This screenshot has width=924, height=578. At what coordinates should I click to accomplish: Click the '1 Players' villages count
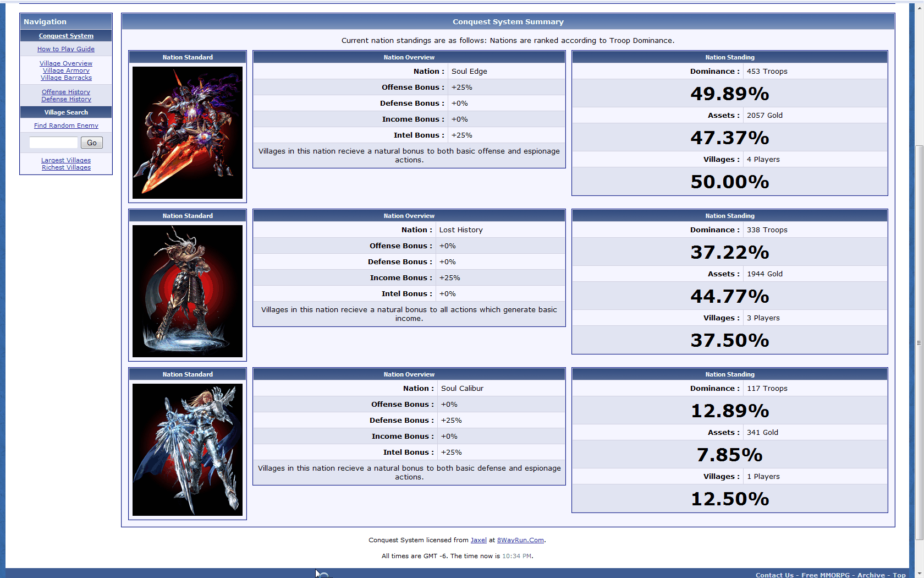click(763, 476)
